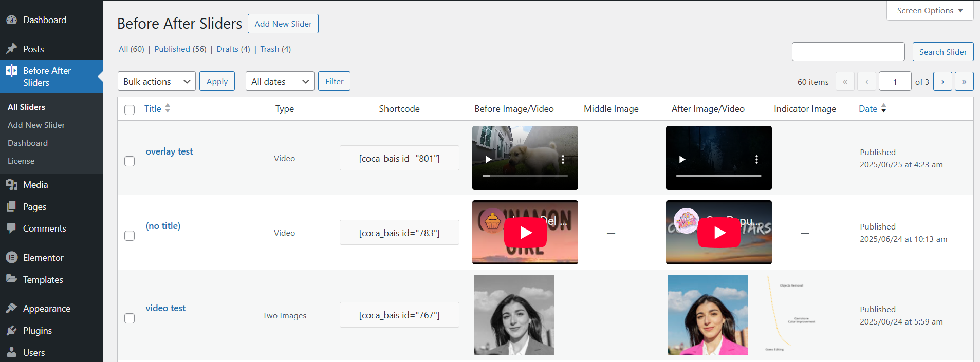This screenshot has height=362, width=980.
Task: Click the Users person icon
Action: click(x=12, y=353)
